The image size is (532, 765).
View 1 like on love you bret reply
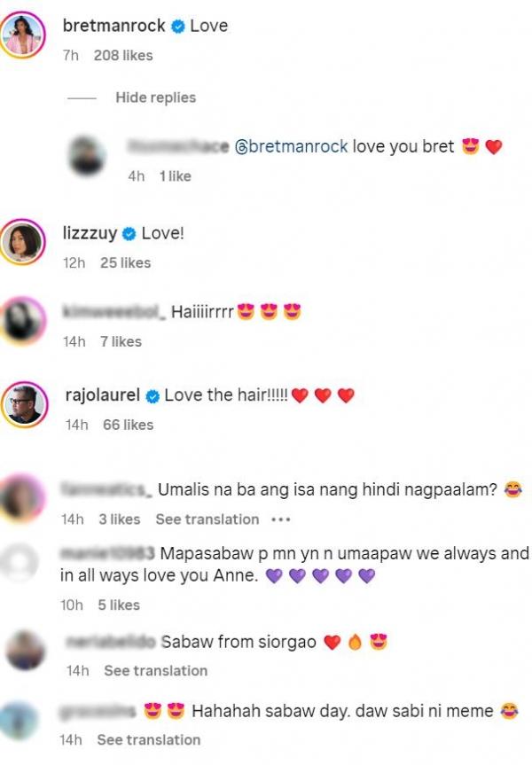[176, 176]
